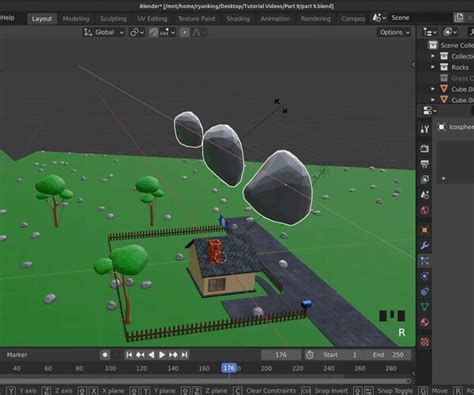Open the Global transform orientation dropdown
Screen dimensions: 474x395
103,32
